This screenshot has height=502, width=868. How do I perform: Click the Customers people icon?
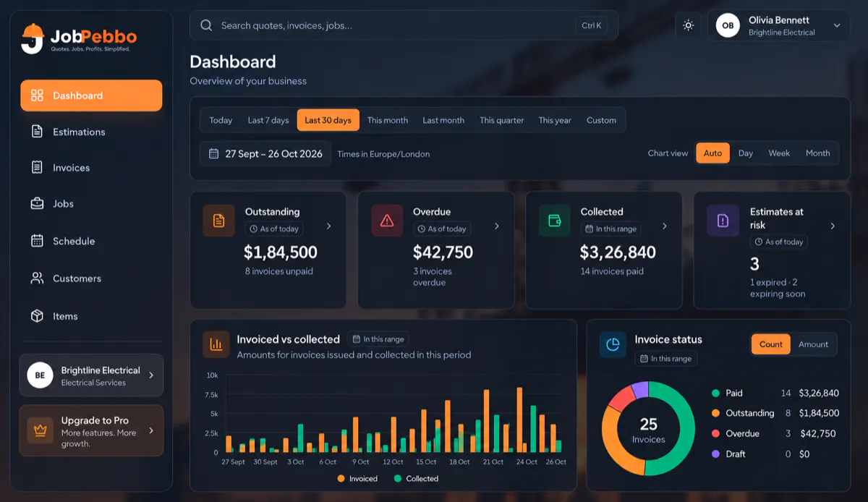pyautogui.click(x=37, y=278)
